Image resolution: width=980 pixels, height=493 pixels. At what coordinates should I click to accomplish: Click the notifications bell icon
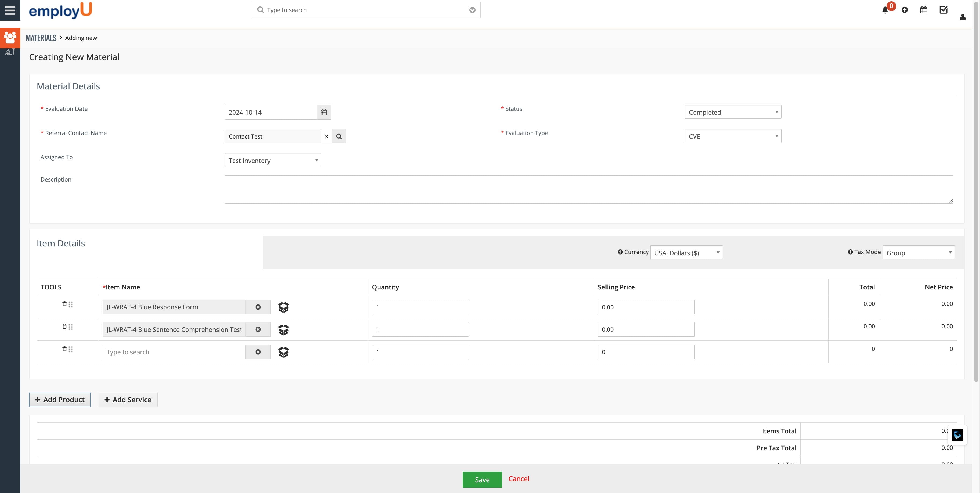[x=885, y=10]
